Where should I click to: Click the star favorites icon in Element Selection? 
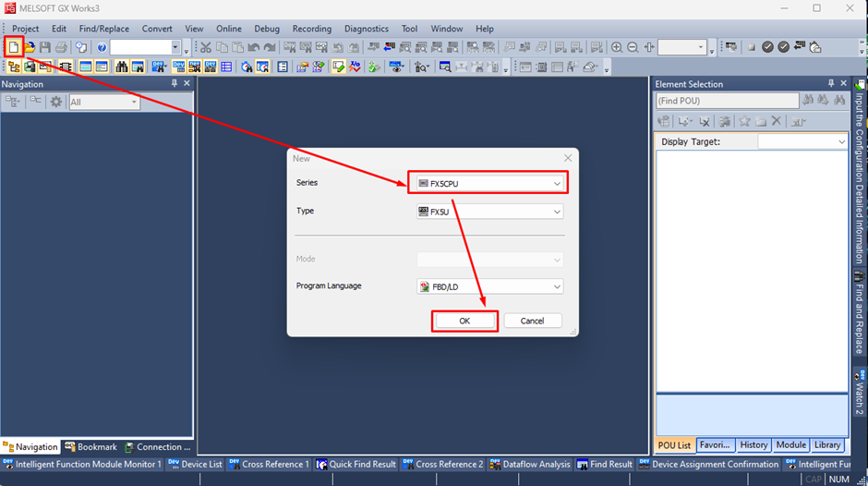point(744,121)
